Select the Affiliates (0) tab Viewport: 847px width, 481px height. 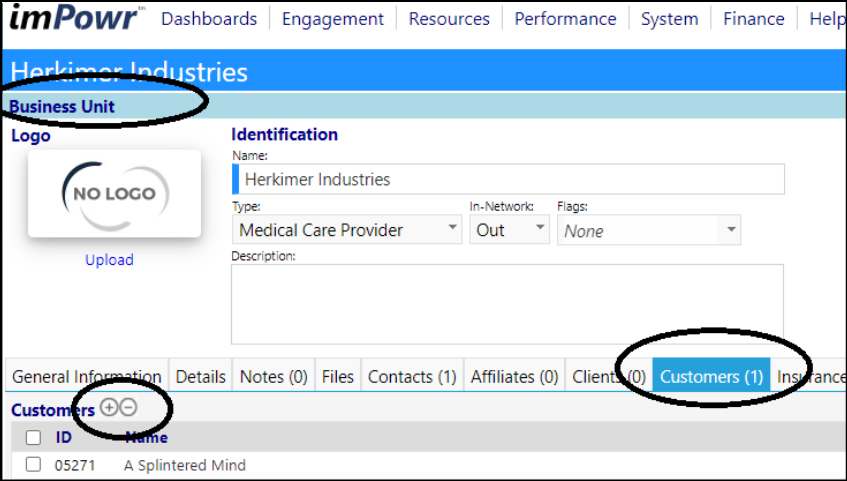coord(514,376)
